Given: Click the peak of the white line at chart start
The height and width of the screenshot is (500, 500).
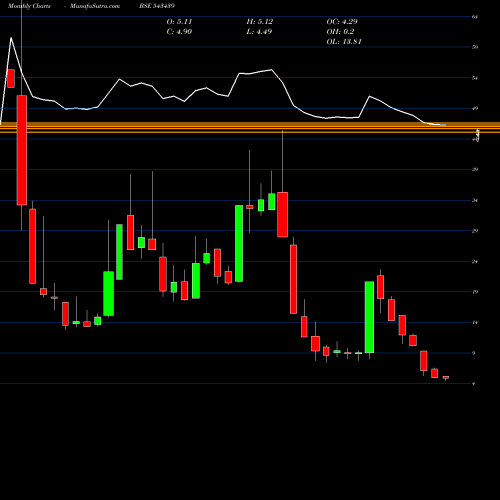Looking at the screenshot, I should tap(11, 38).
